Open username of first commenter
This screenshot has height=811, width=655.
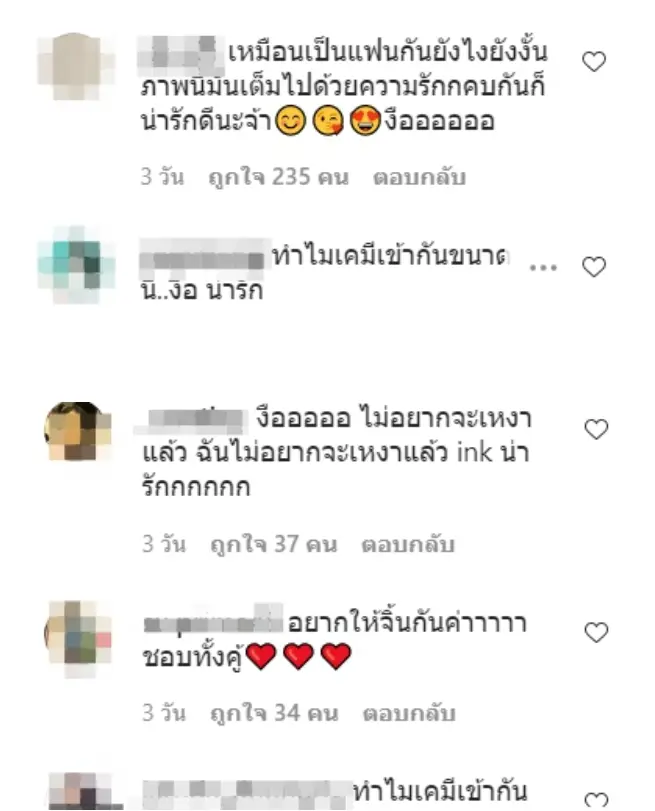(181, 52)
